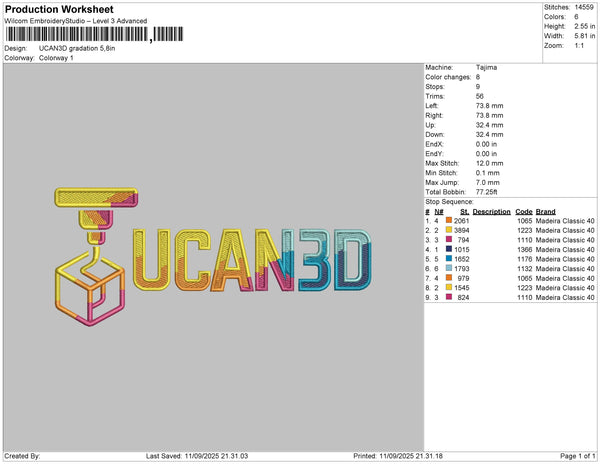Image resolution: width=600 pixels, height=464 pixels.
Task: Click the blue swatch in stop row 5
Action: pyautogui.click(x=449, y=259)
